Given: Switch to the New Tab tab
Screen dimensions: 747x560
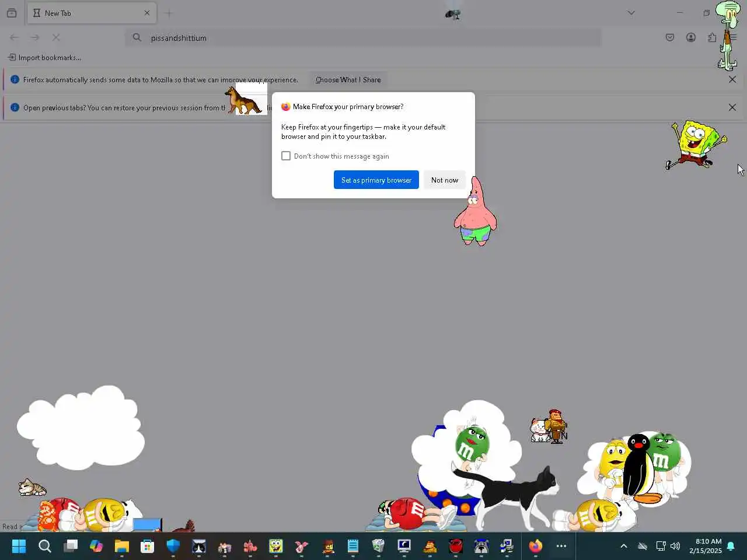Looking at the screenshot, I should click(x=91, y=13).
